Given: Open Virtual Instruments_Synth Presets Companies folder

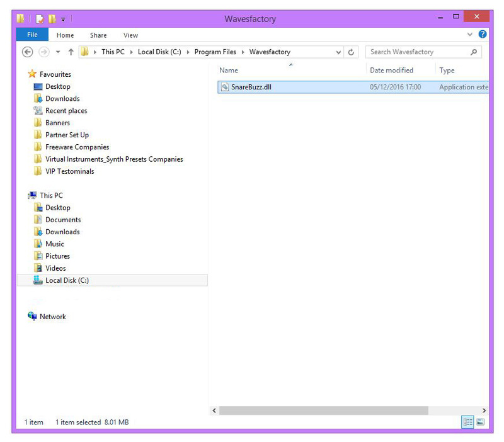Looking at the screenshot, I should (x=114, y=159).
